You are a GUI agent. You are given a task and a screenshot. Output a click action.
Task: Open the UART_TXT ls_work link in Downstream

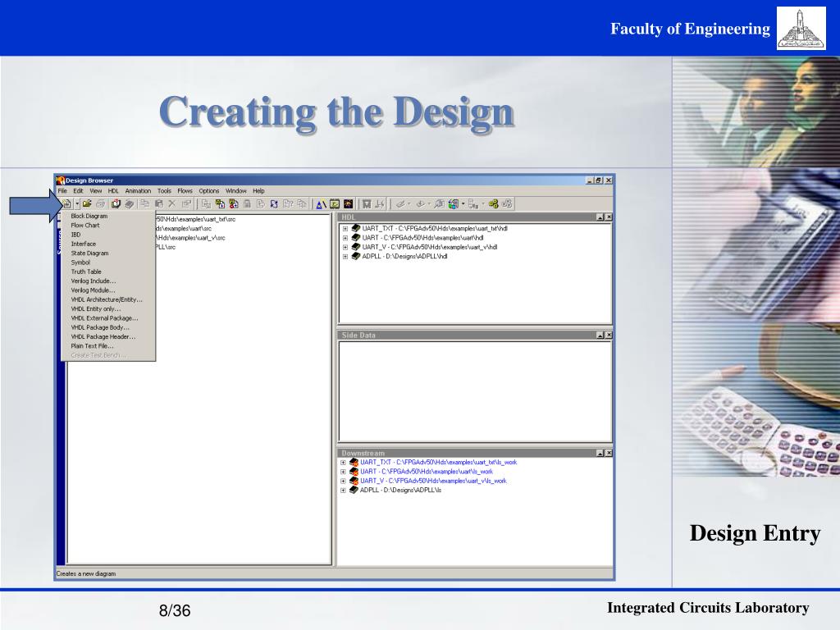point(439,462)
